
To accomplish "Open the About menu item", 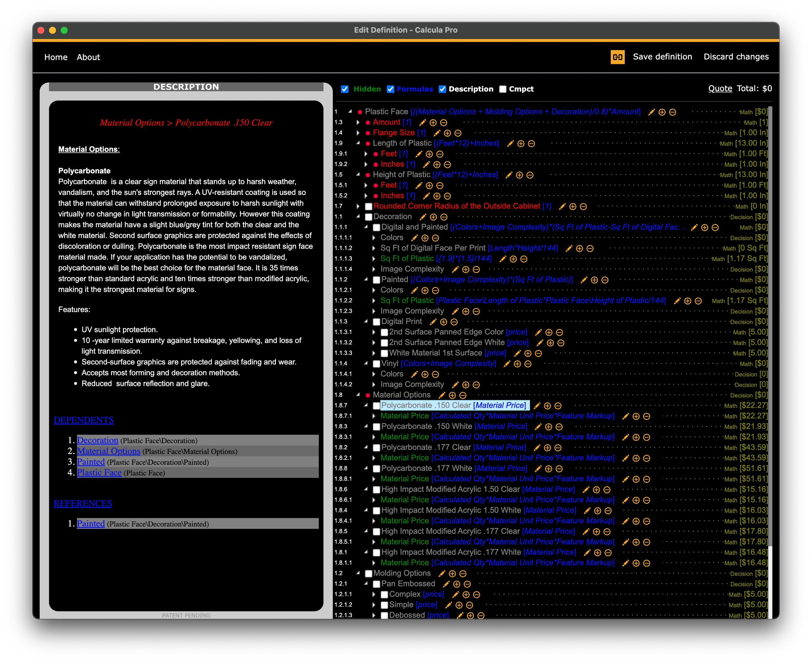I will pos(88,57).
